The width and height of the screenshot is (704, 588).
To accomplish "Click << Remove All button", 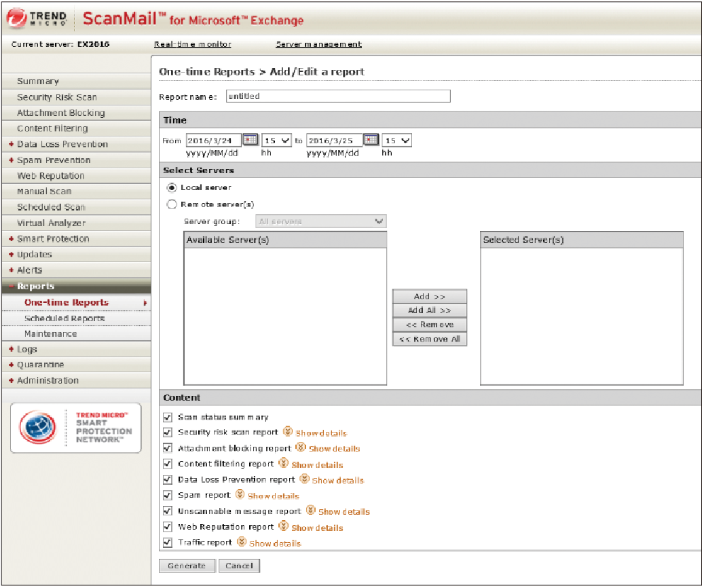I will coord(429,339).
